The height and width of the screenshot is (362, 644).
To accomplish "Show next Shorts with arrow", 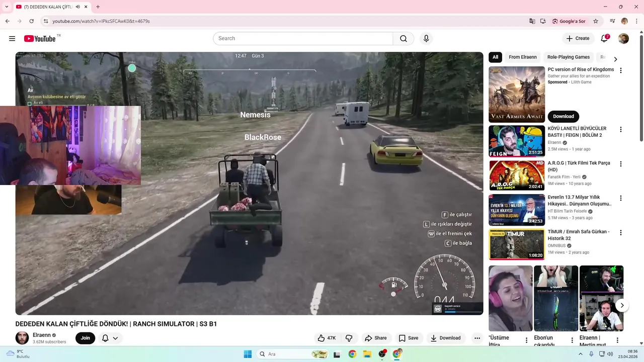I will (x=622, y=305).
